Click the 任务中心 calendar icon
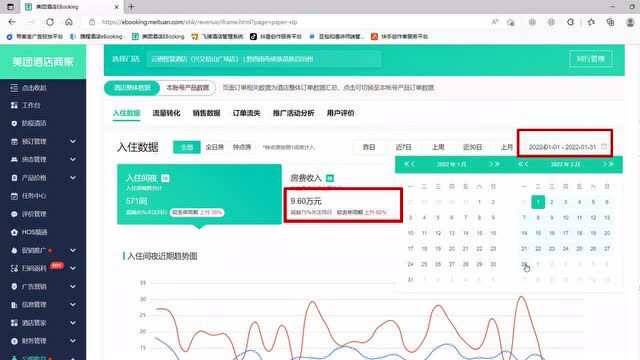Viewport: 640px width, 360px height. 14,196
